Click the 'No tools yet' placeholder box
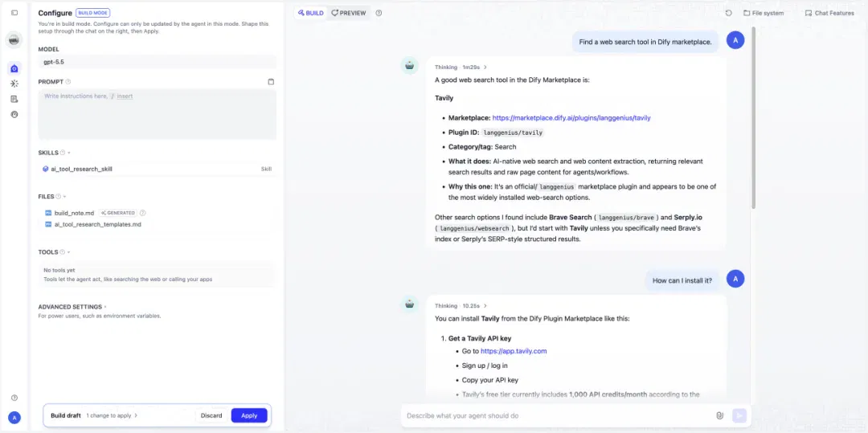This screenshot has height=433, width=868. click(157, 274)
